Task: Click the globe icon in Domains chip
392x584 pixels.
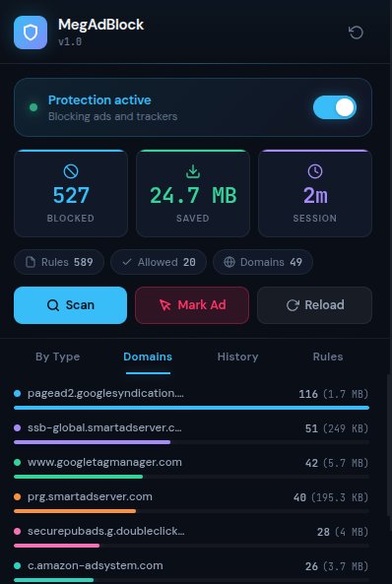Action: 229,262
